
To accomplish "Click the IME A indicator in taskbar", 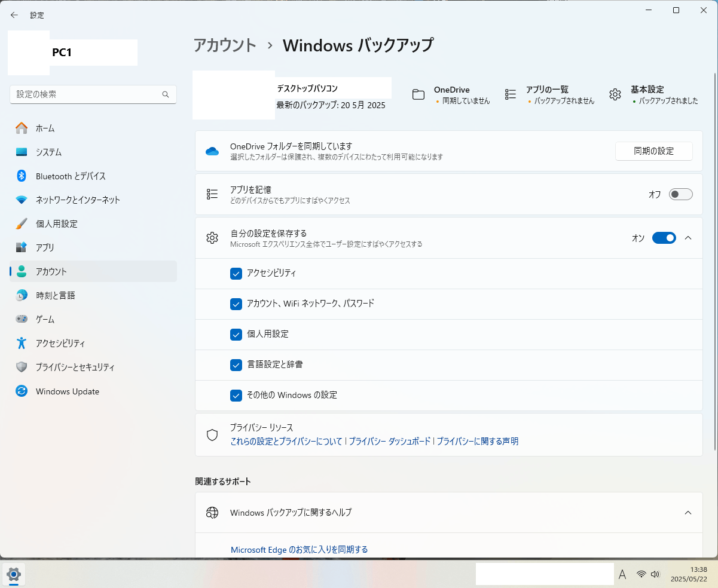I will pyautogui.click(x=622, y=574).
